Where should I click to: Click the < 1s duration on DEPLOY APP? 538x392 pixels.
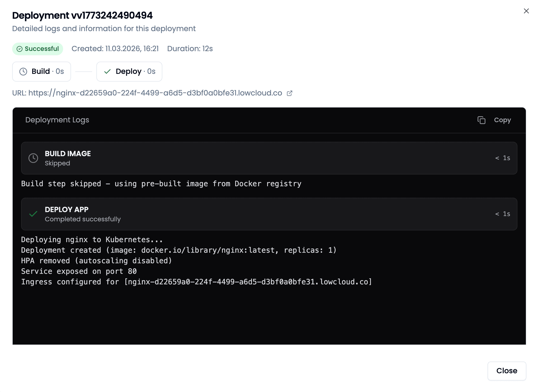[x=502, y=214]
